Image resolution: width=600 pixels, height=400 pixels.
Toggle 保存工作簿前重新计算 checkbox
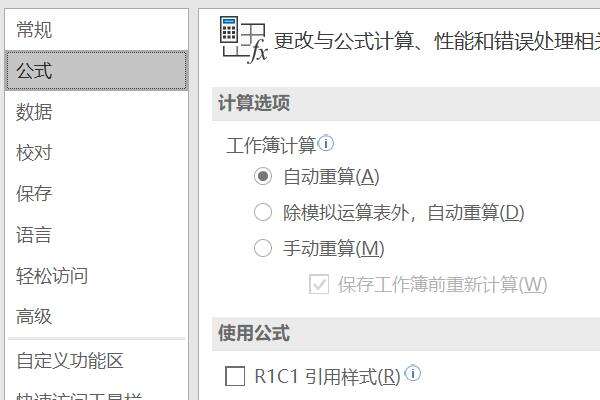(x=319, y=284)
